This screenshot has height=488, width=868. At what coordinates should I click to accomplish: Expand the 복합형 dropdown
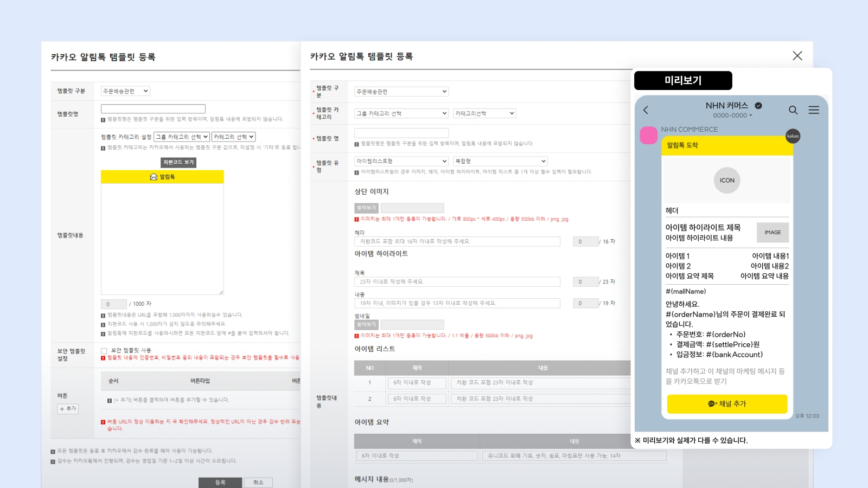(x=500, y=161)
